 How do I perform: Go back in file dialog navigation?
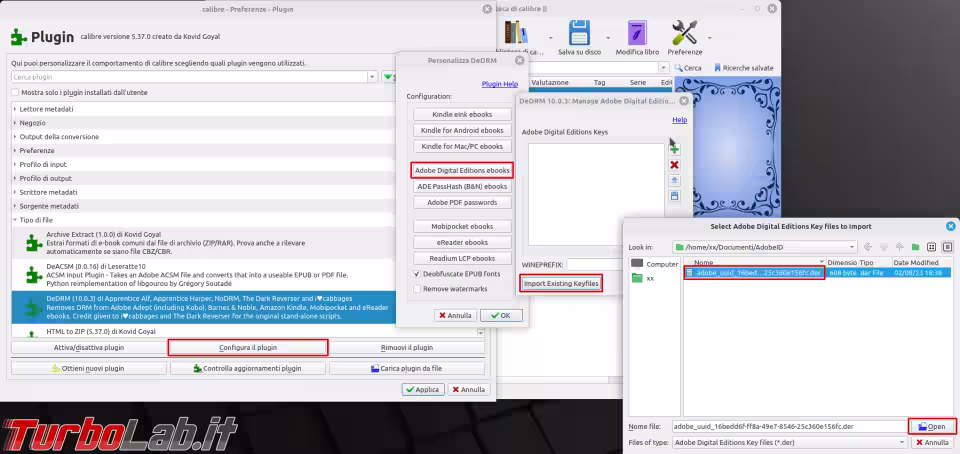[x=868, y=247]
